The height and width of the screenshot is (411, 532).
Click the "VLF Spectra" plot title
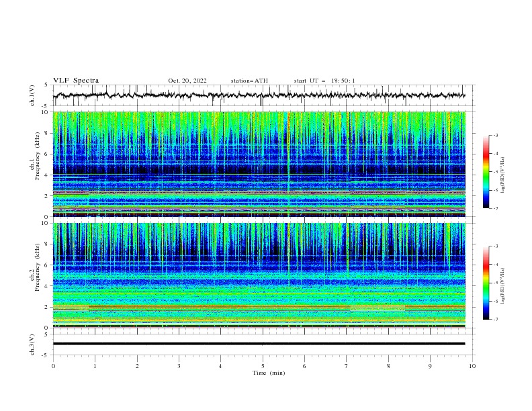76,81
